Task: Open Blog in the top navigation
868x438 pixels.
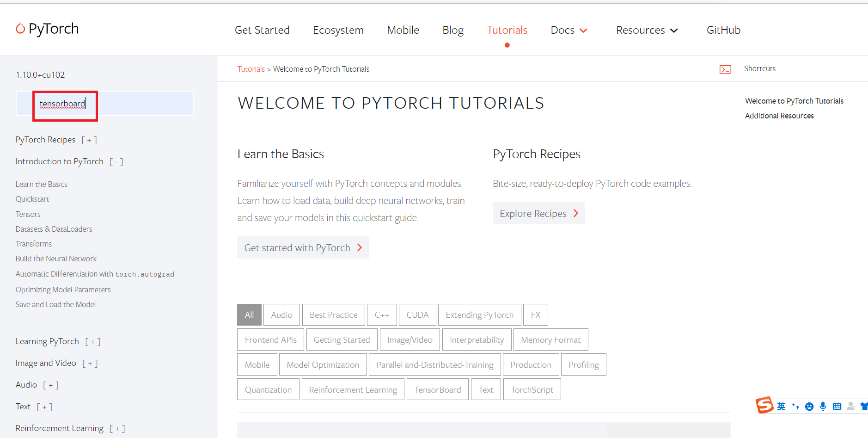Action: coord(453,30)
